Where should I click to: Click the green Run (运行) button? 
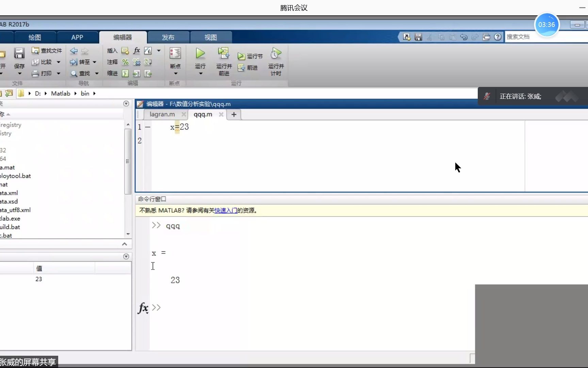[x=200, y=53]
